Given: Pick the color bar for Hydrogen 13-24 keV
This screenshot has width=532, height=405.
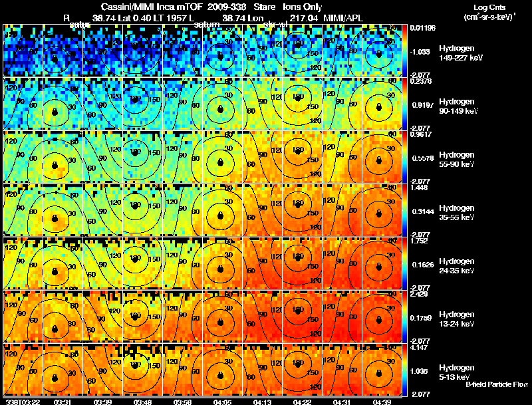Looking at the screenshot, I should 404,317.
